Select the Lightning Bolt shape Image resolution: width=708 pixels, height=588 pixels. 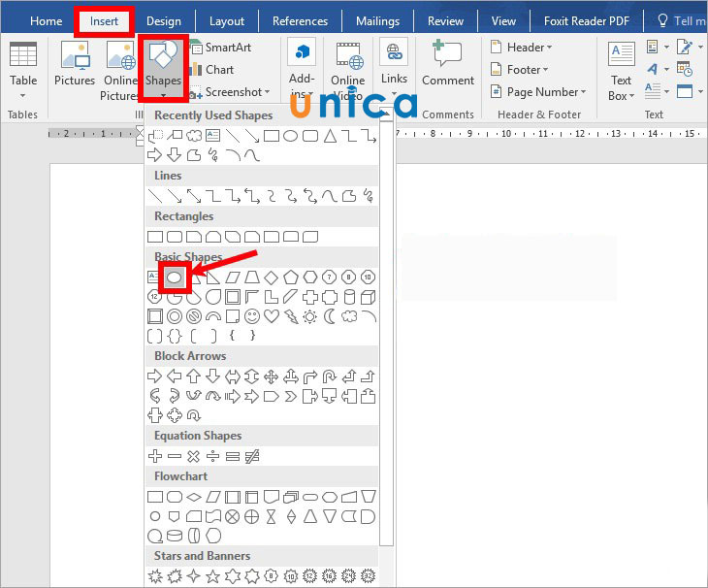click(291, 316)
